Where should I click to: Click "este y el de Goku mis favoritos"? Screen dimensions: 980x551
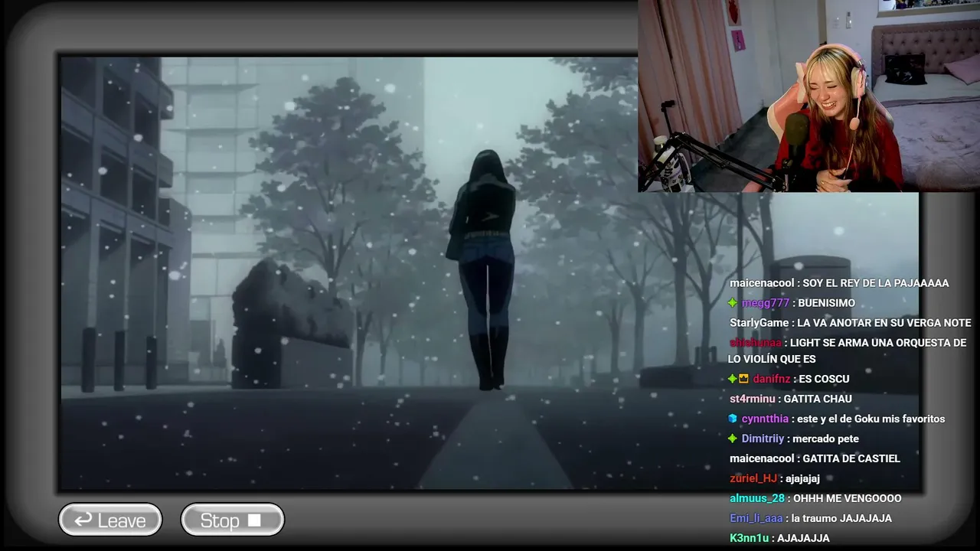coord(871,419)
